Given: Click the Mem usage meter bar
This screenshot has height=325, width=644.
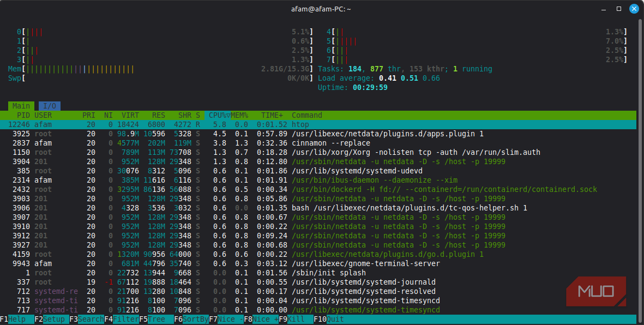Looking at the screenshot, I should pos(160,69).
